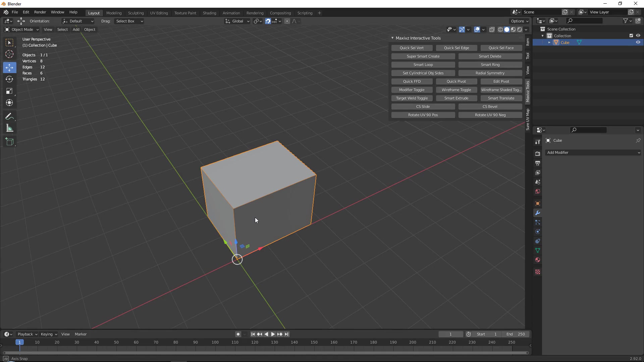Image resolution: width=644 pixels, height=362 pixels.
Task: Activate the Cursor tool
Action: point(9,54)
